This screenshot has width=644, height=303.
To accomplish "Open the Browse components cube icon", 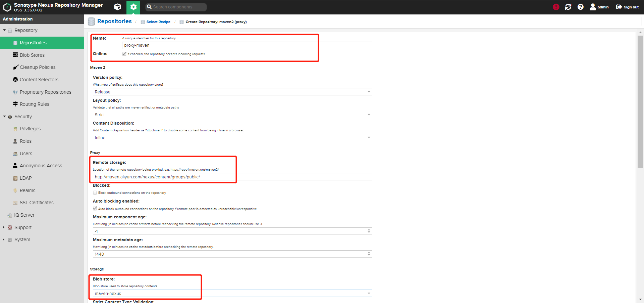I will [x=117, y=7].
